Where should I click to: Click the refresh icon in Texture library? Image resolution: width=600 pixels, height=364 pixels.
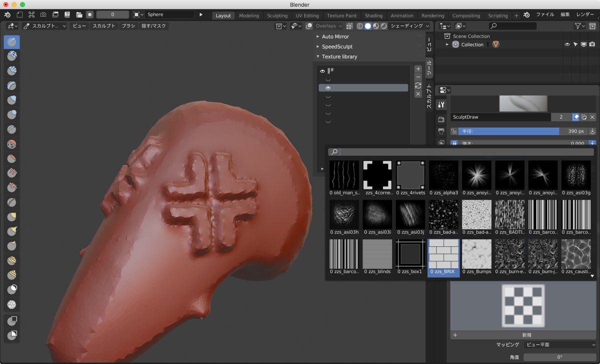tap(418, 85)
